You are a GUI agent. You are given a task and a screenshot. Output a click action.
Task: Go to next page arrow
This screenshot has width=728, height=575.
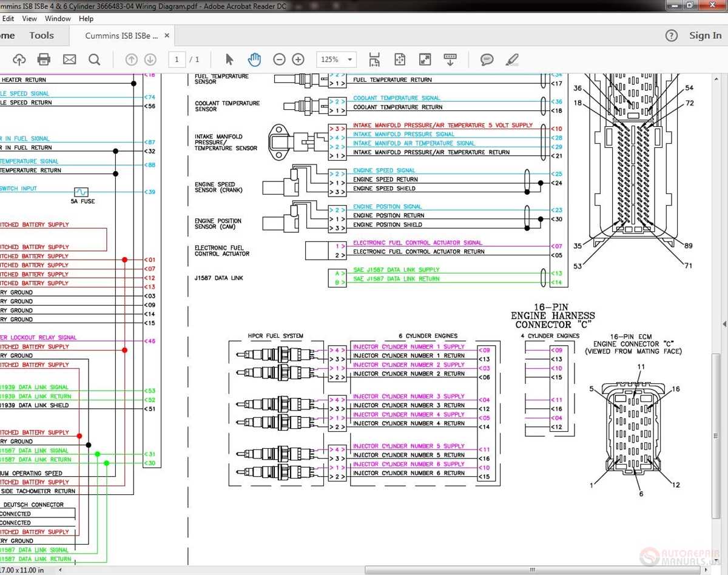click(x=150, y=59)
